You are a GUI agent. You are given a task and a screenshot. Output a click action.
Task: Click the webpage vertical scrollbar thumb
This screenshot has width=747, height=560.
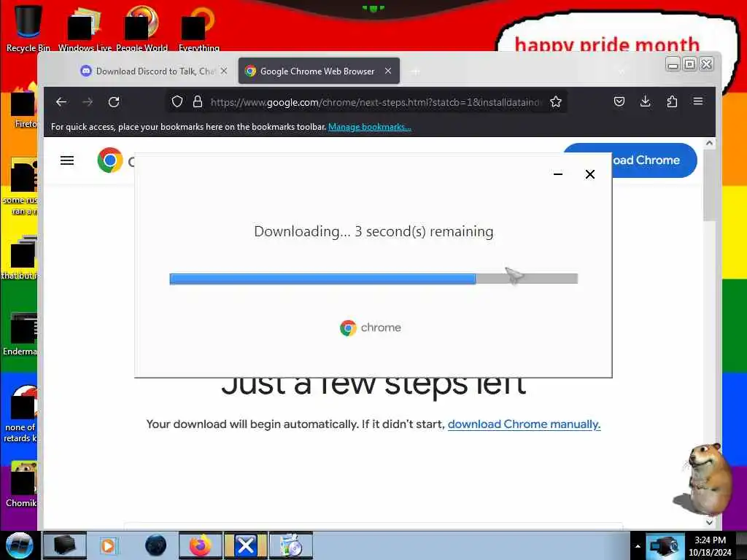709,186
